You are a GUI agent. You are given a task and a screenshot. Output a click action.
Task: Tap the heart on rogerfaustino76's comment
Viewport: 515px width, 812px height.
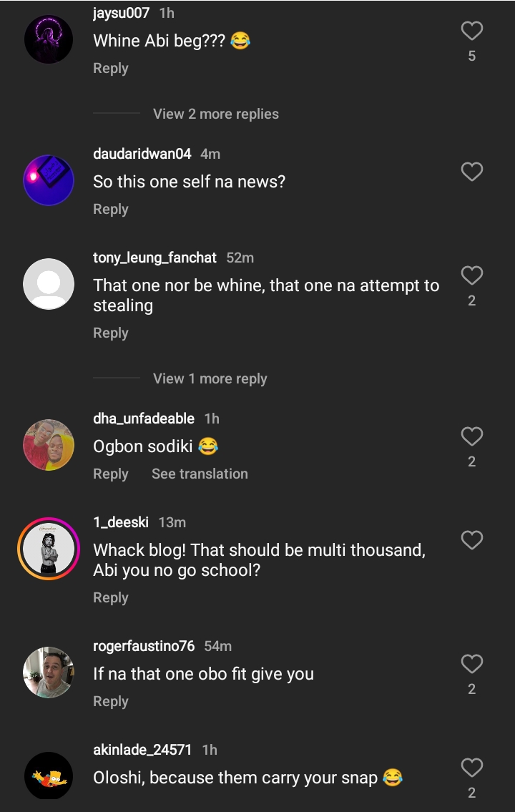[471, 663]
